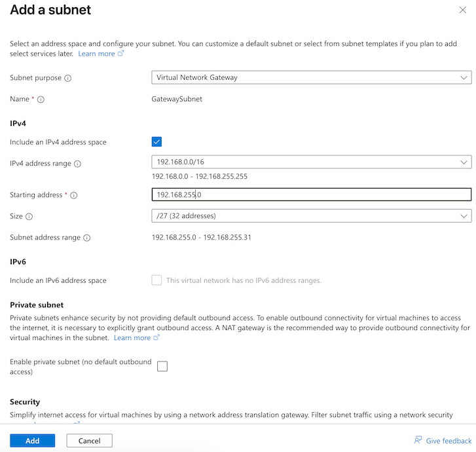This screenshot has height=452, width=476.
Task: Uncheck Include an IPv4 address space
Action: pos(156,142)
